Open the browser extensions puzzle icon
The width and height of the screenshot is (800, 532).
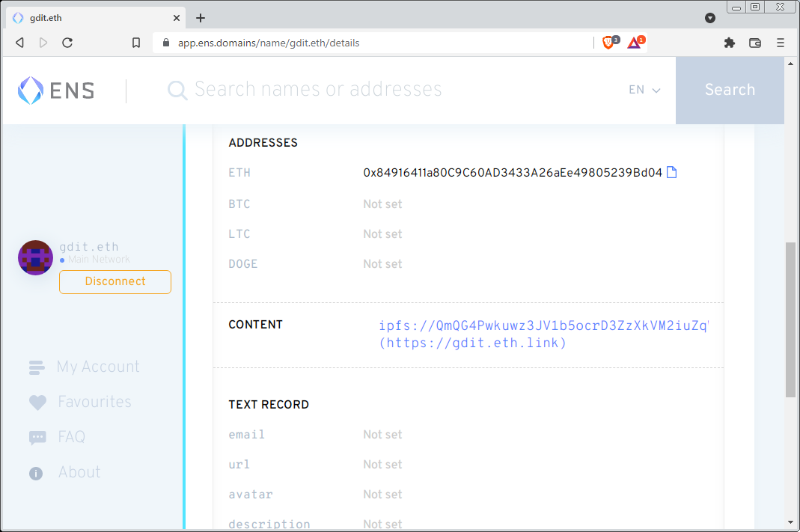729,43
